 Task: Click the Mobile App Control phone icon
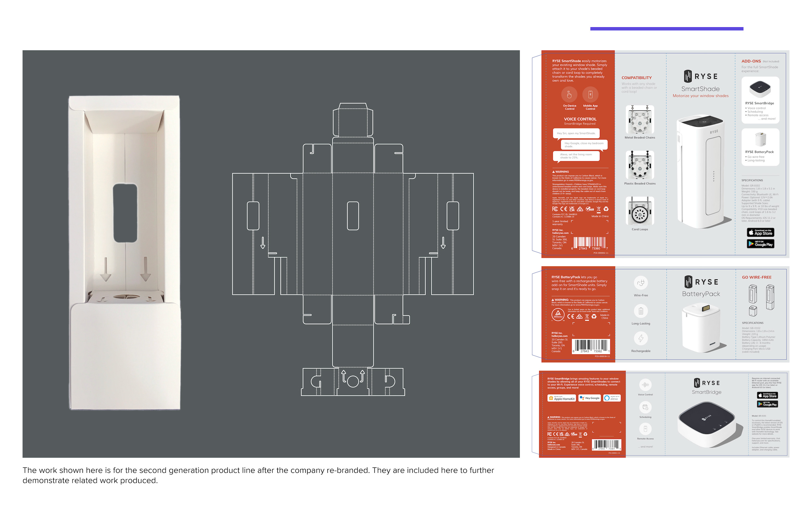click(x=590, y=95)
